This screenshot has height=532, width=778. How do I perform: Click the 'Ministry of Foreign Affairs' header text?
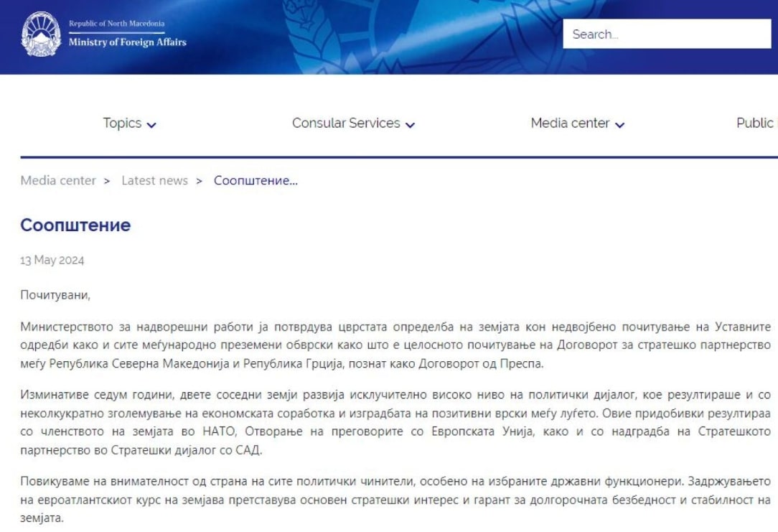point(127,42)
